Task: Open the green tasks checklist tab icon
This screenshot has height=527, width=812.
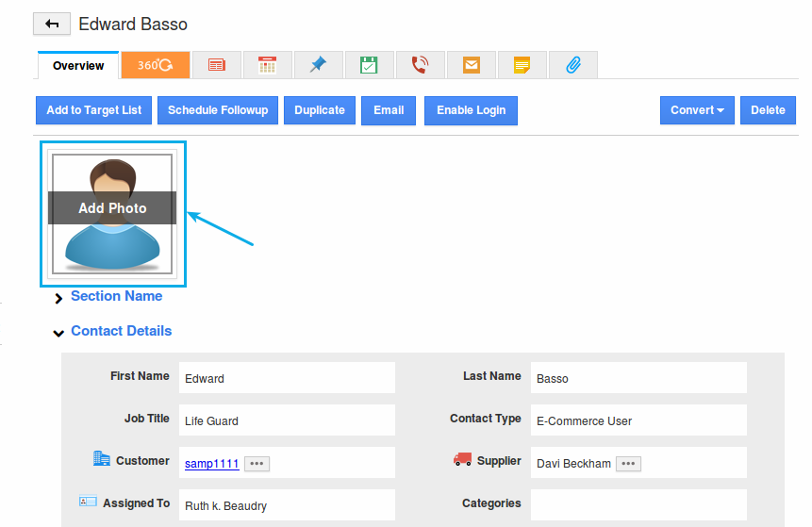Action: (369, 65)
